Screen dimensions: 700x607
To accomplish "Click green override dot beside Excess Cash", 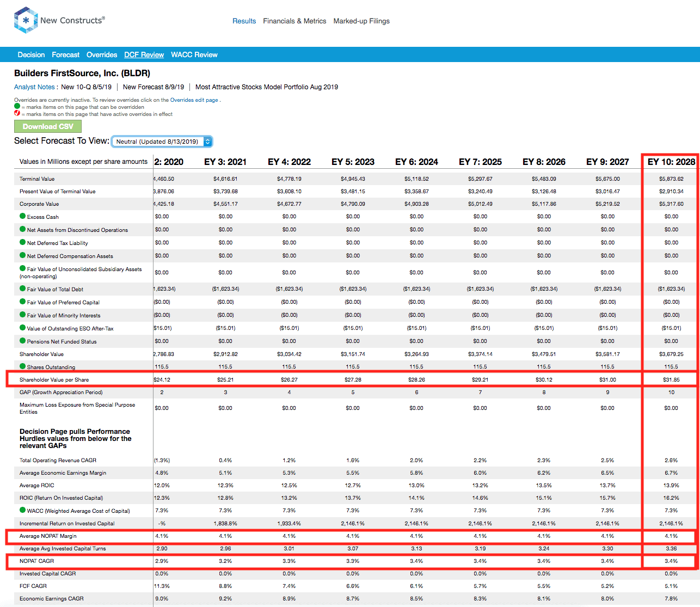I will pyautogui.click(x=23, y=216).
